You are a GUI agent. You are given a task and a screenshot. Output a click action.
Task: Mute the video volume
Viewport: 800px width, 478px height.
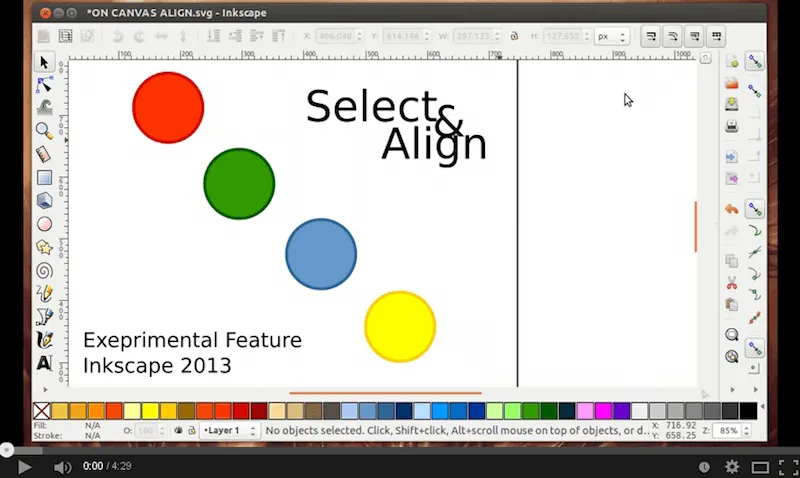(x=62, y=466)
